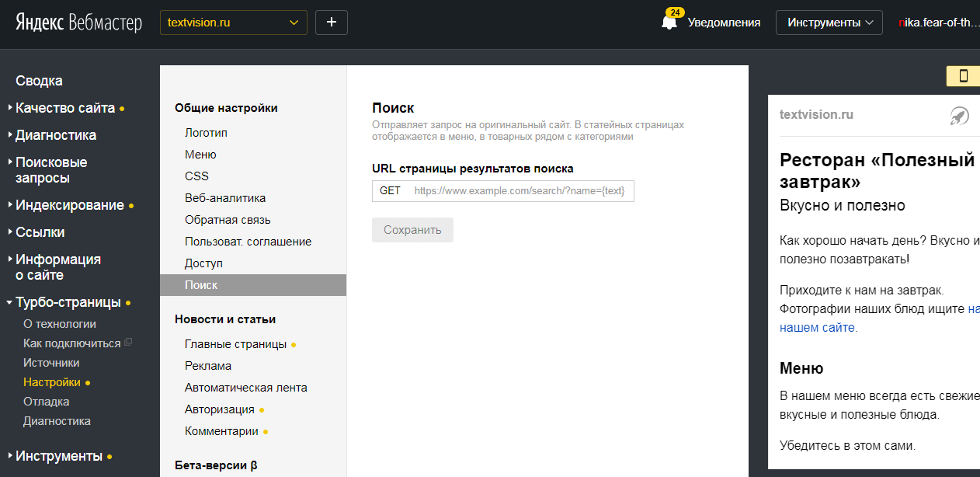Screen dimensions: 980x477
Task: Collapse the Турбо-страницы section
Action: click(68, 302)
